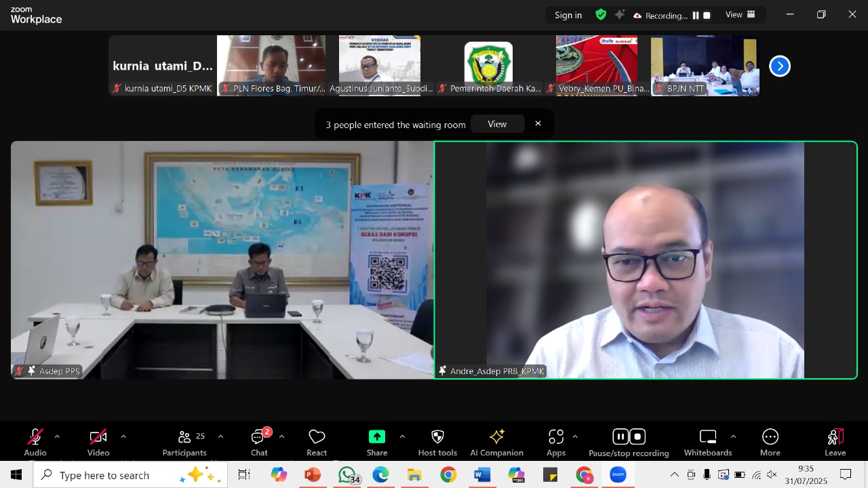
Task: Open Host tools shield icon
Action: (x=437, y=442)
